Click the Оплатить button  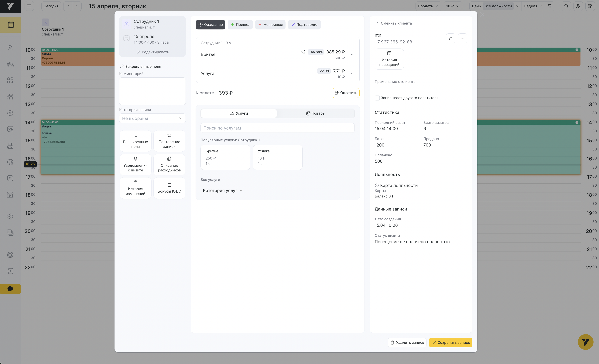tap(345, 93)
